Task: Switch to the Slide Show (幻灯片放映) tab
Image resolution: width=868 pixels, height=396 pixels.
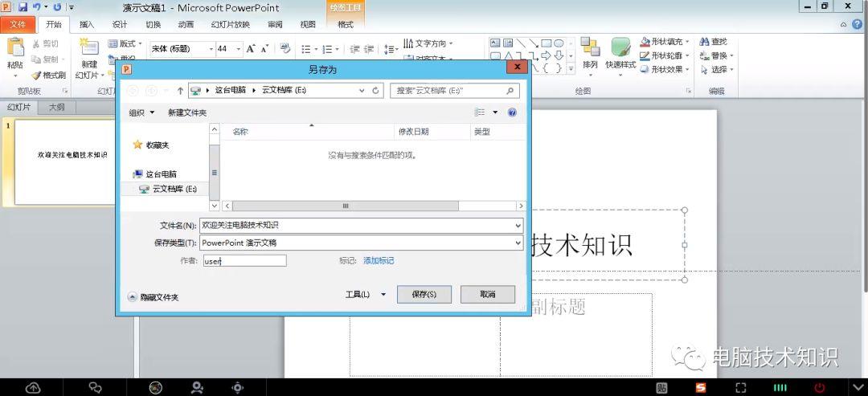Action: (231, 24)
